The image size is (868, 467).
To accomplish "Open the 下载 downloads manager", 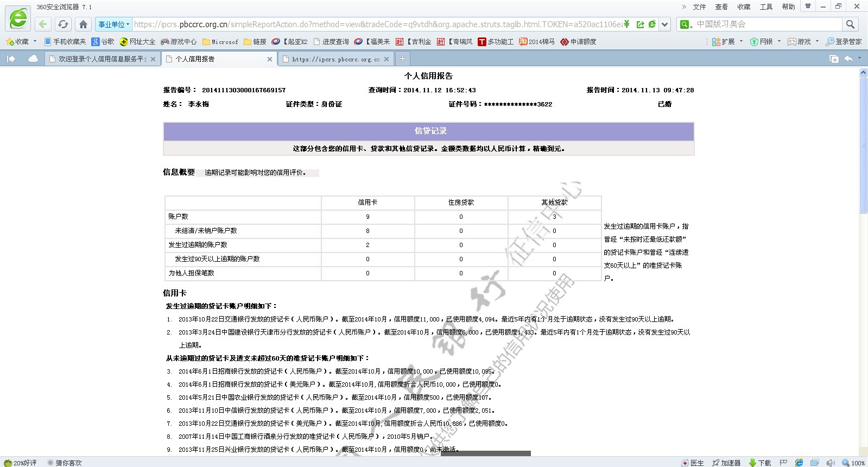I will click(x=760, y=463).
